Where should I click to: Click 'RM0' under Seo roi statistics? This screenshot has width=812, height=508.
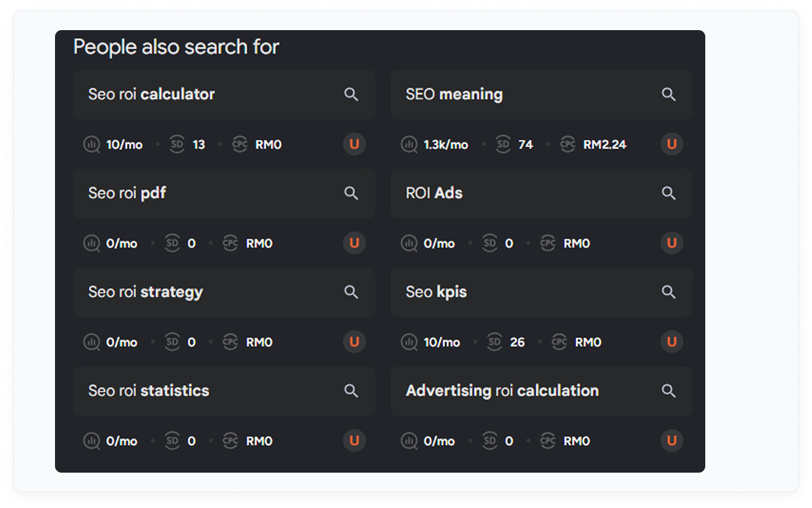pos(259,441)
